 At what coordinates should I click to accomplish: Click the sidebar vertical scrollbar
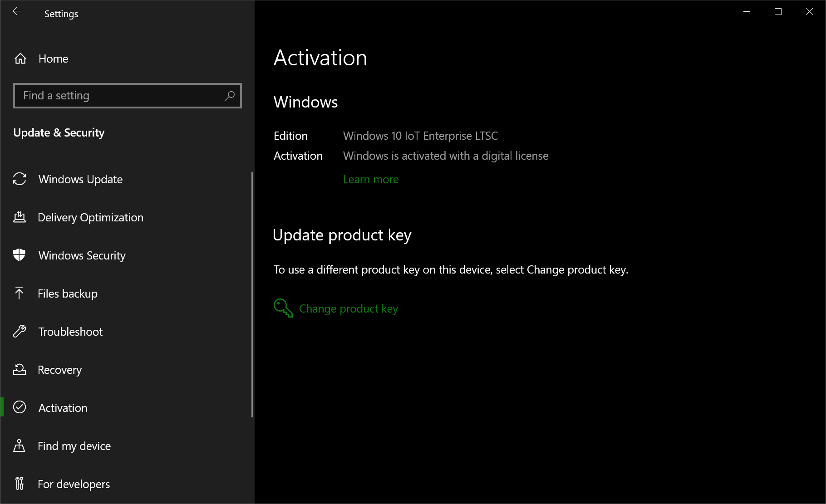(x=252, y=294)
